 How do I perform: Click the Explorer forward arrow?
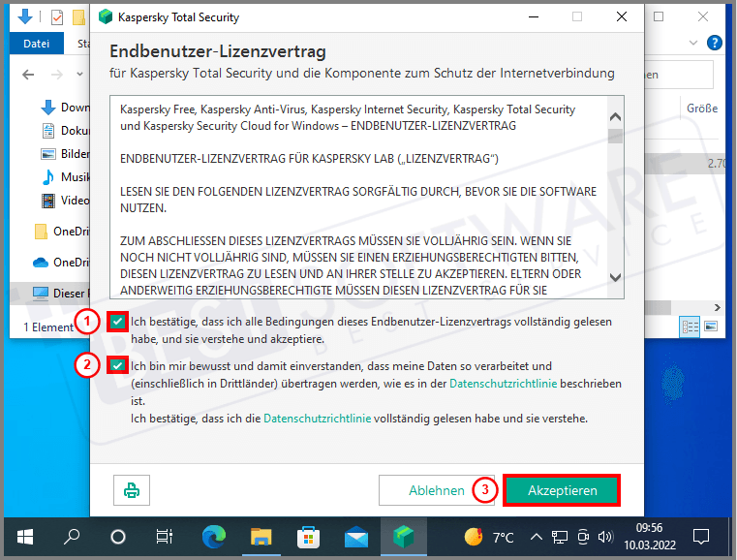click(x=57, y=75)
